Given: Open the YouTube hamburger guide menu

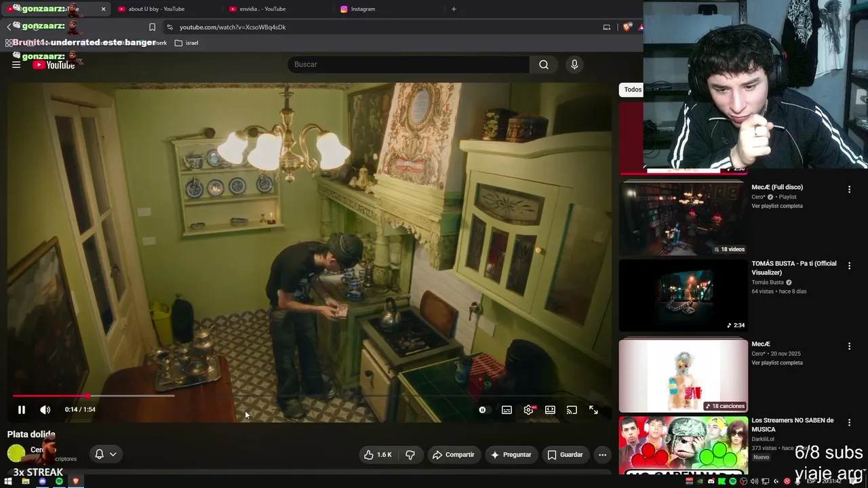Looking at the screenshot, I should click(16, 64).
